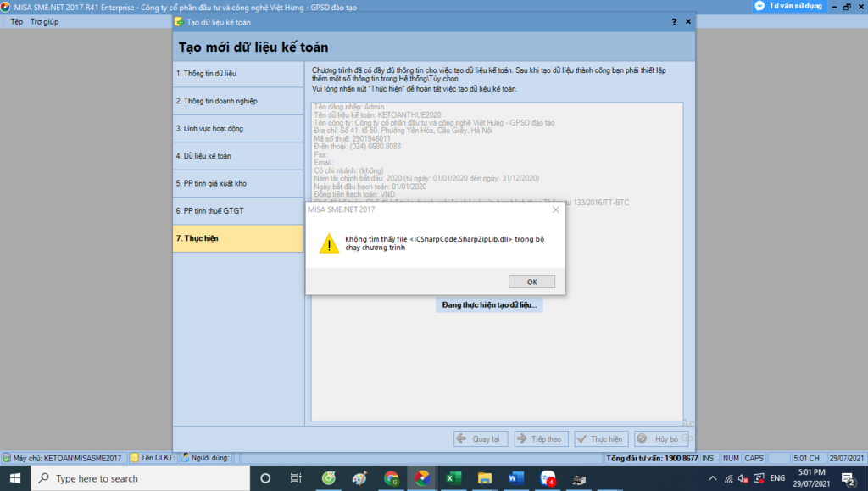Open the notification center icon

(849, 478)
